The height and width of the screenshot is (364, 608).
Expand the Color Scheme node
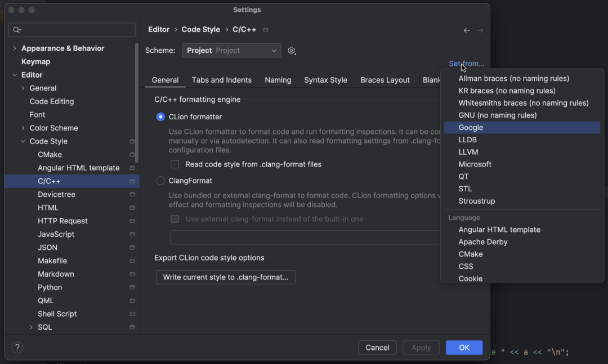[23, 128]
